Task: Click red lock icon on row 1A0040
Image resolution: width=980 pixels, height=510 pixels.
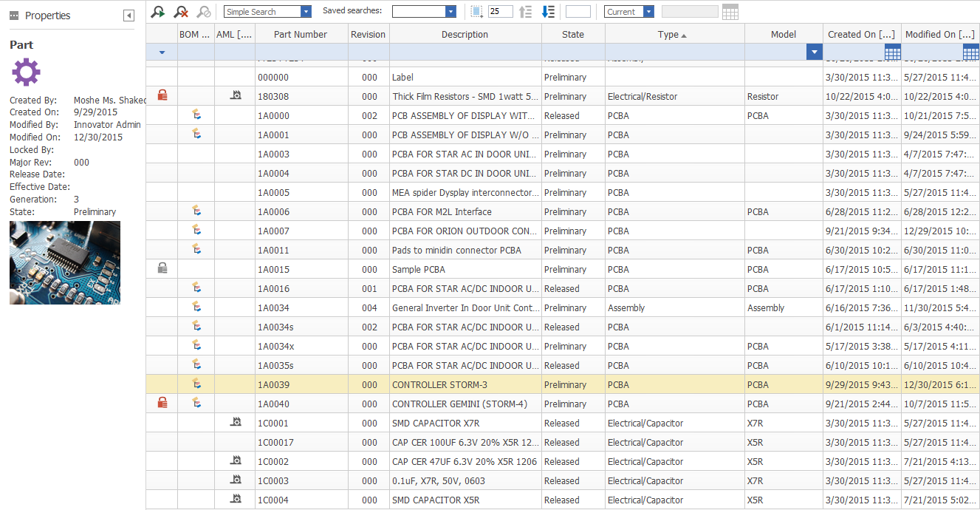Action: pos(162,403)
